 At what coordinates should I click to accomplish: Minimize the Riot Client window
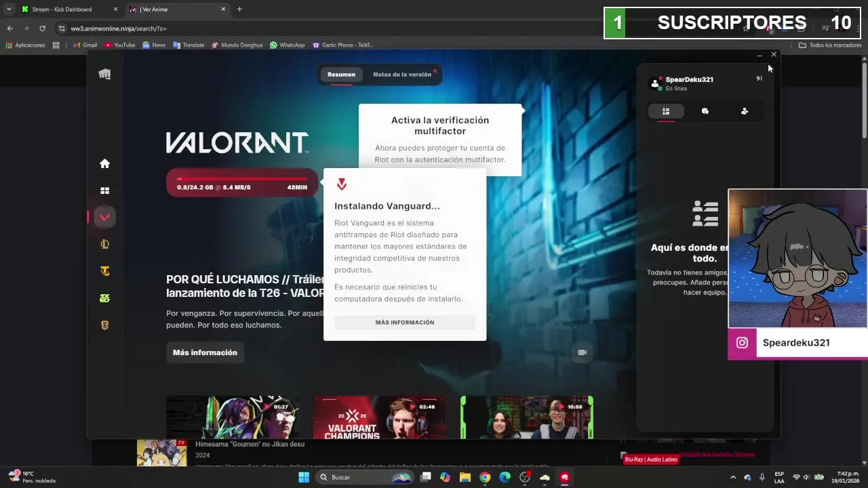pyautogui.click(x=759, y=54)
